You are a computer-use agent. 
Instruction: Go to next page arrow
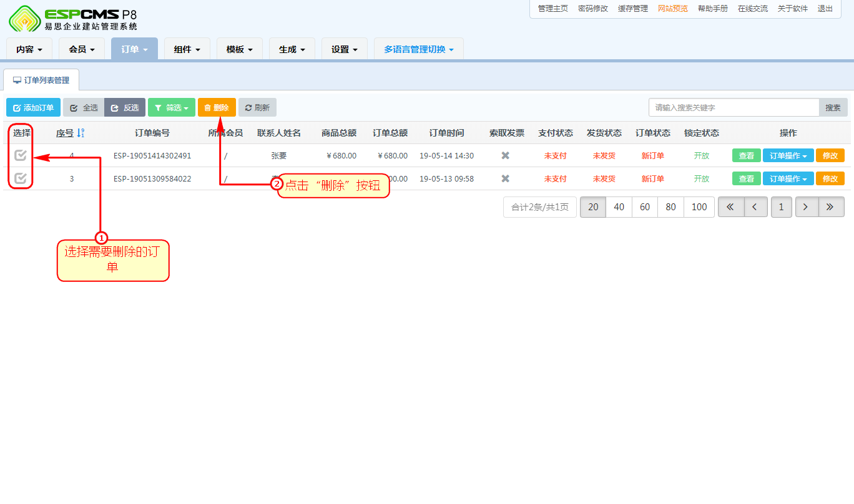[x=807, y=207]
